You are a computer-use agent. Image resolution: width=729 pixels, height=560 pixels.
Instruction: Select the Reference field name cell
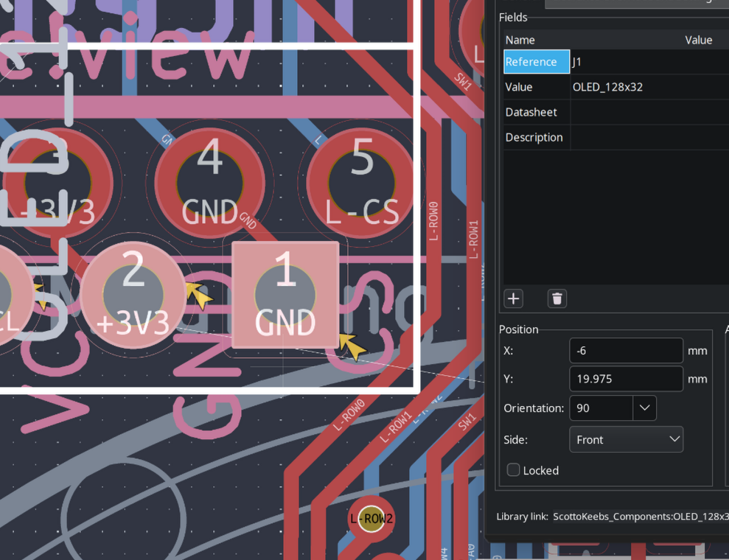[536, 62]
